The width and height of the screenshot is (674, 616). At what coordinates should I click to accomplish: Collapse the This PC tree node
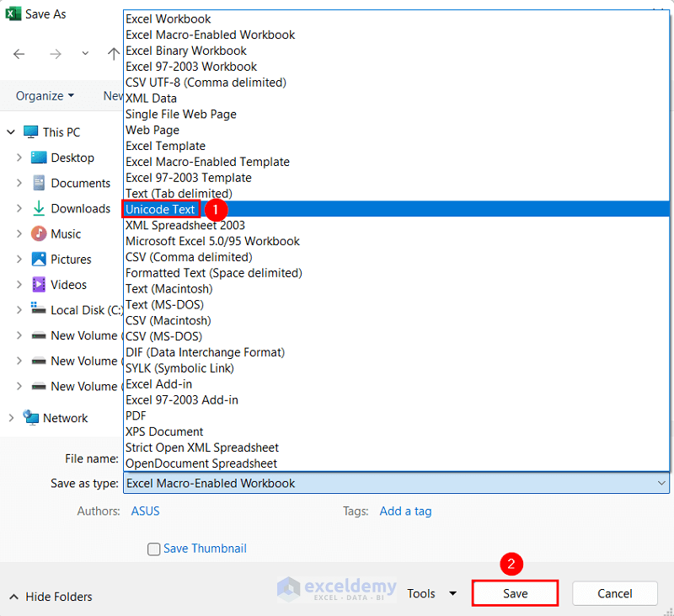(x=11, y=132)
